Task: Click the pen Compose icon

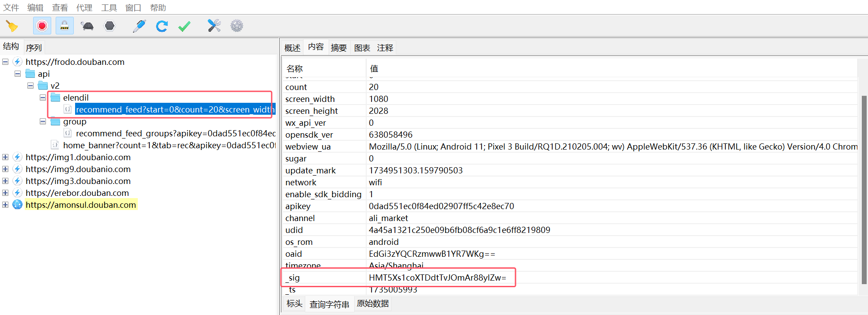Action: pos(139,26)
